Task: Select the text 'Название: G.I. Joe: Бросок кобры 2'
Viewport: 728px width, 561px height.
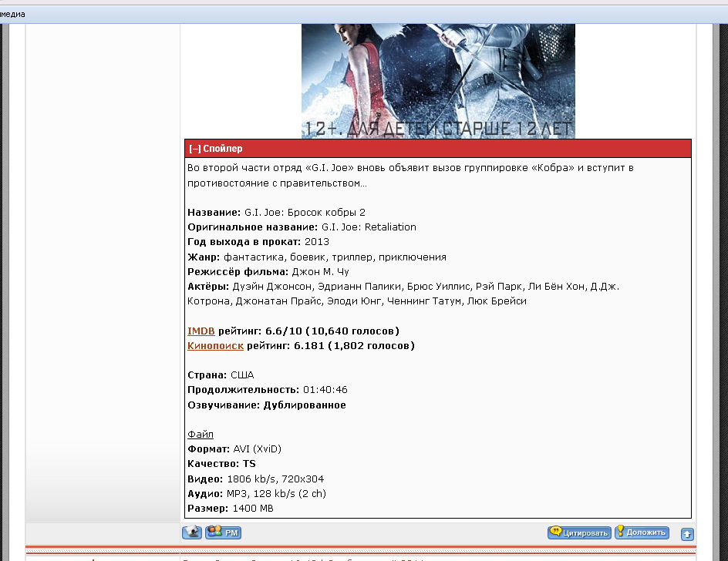Action: (x=276, y=213)
